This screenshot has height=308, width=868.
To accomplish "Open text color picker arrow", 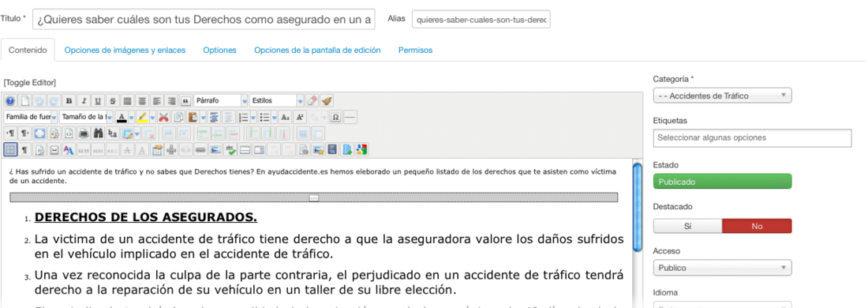I will pos(131,117).
